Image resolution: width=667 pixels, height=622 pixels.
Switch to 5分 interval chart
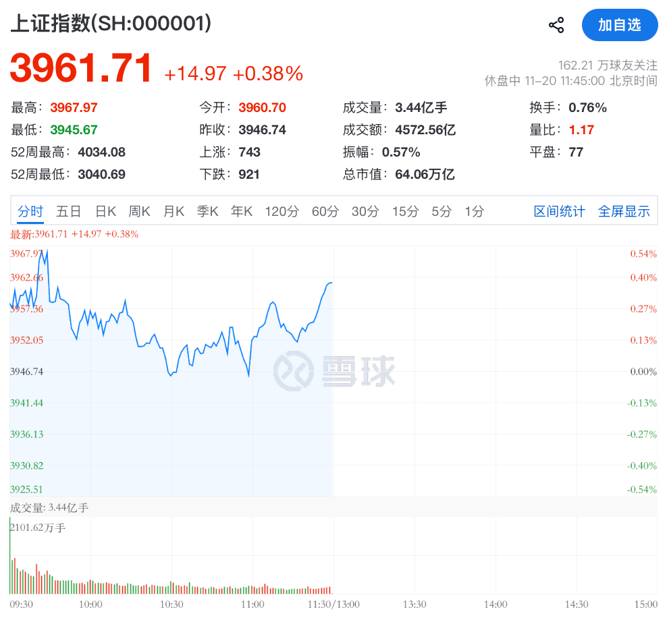coord(441,211)
